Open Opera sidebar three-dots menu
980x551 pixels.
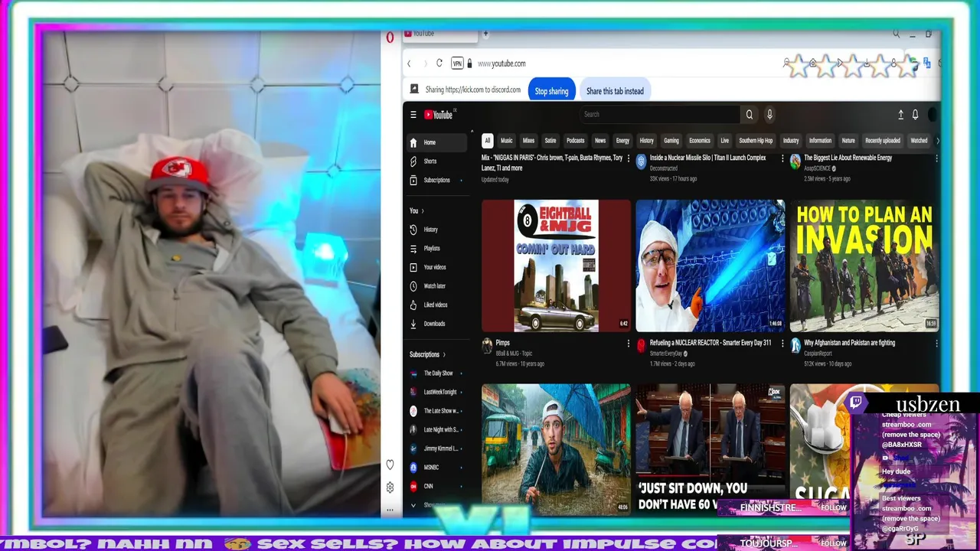(x=390, y=510)
